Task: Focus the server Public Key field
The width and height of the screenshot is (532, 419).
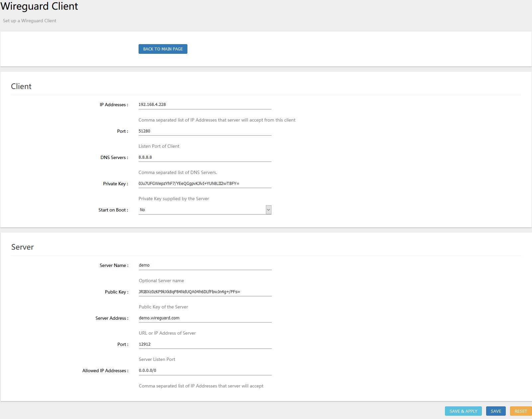Action: pyautogui.click(x=205, y=292)
